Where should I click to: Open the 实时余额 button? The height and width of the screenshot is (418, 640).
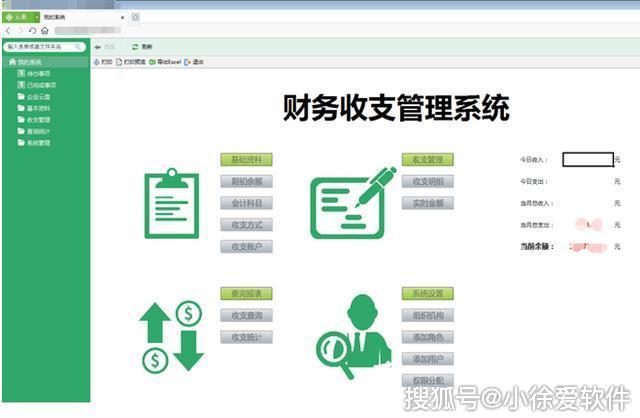point(428,203)
